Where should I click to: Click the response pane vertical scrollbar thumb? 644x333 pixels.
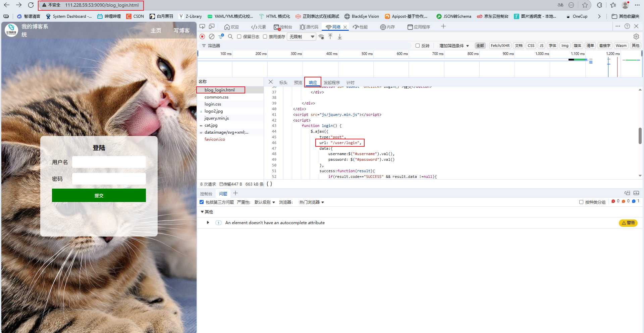640,136
